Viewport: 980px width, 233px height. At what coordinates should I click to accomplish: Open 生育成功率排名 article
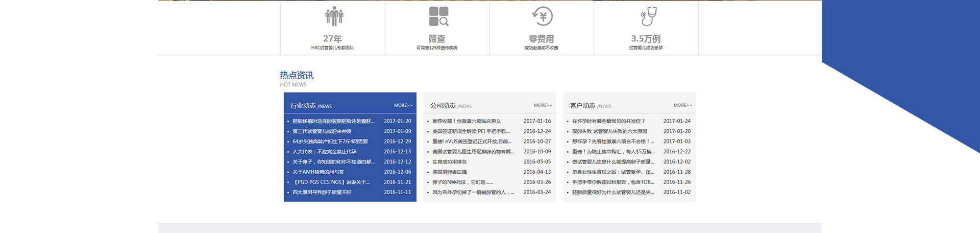[x=449, y=162]
